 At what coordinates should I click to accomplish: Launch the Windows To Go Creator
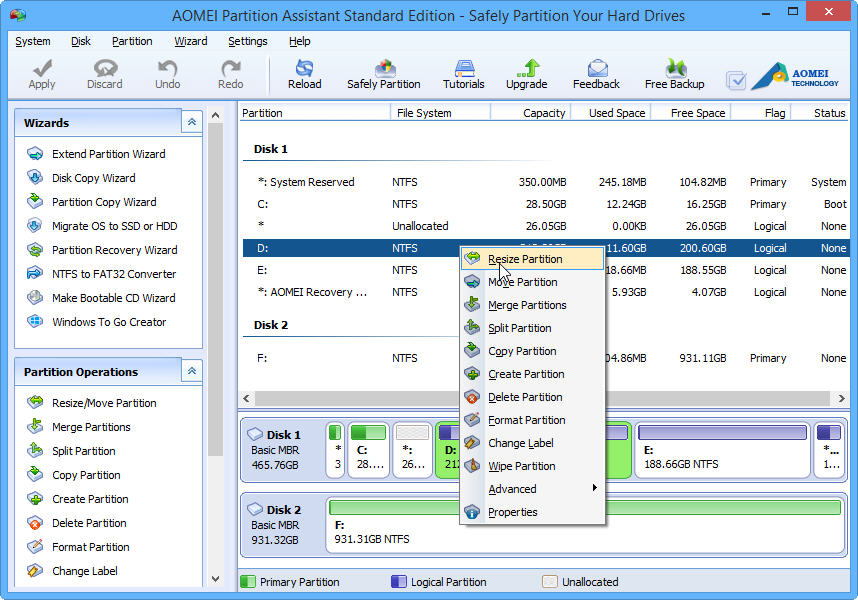coord(109,322)
